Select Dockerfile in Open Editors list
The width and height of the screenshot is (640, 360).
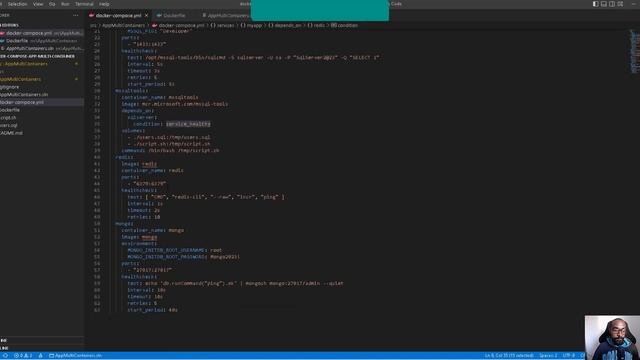[x=42, y=41]
